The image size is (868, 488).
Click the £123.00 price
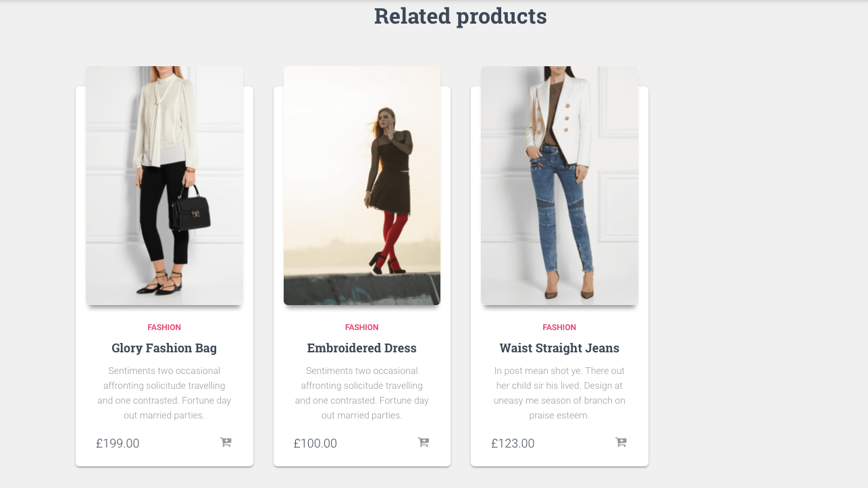[x=513, y=443]
